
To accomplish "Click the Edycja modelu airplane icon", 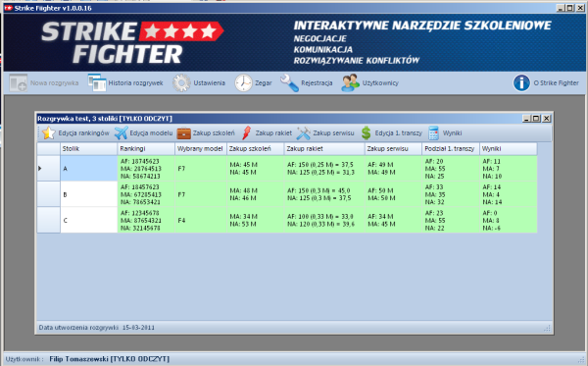I will pos(122,132).
